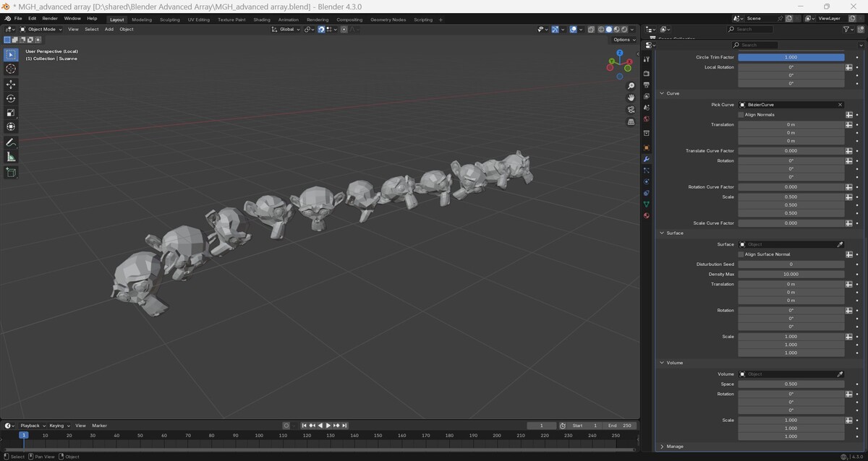Toggle proportional editing button
868x461 pixels.
(x=344, y=30)
